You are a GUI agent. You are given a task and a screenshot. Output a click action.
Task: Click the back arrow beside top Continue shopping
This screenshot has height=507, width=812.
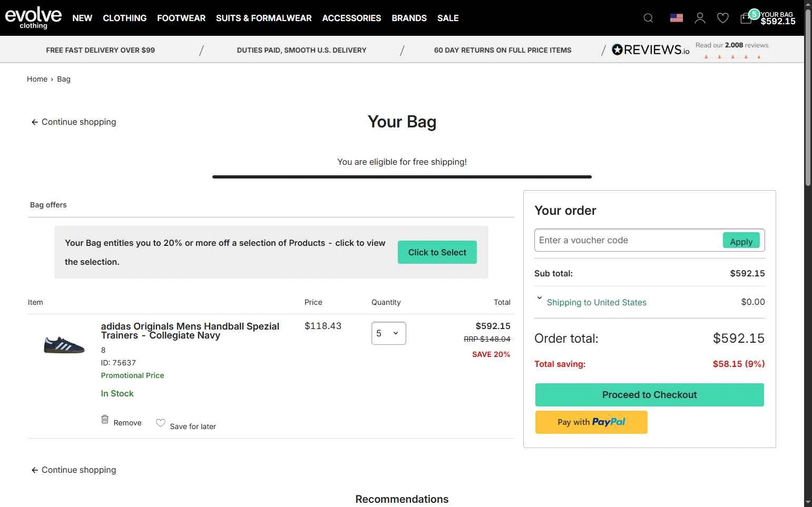pos(35,122)
